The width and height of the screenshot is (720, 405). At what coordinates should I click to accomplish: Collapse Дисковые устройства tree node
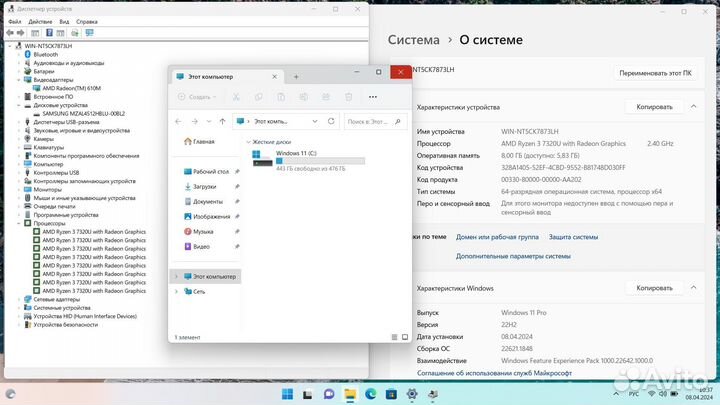(x=19, y=105)
